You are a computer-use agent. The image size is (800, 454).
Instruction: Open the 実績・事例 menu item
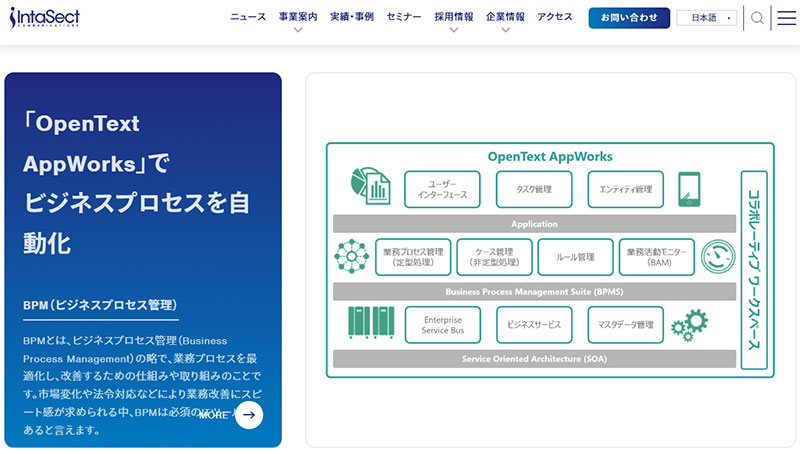[352, 17]
